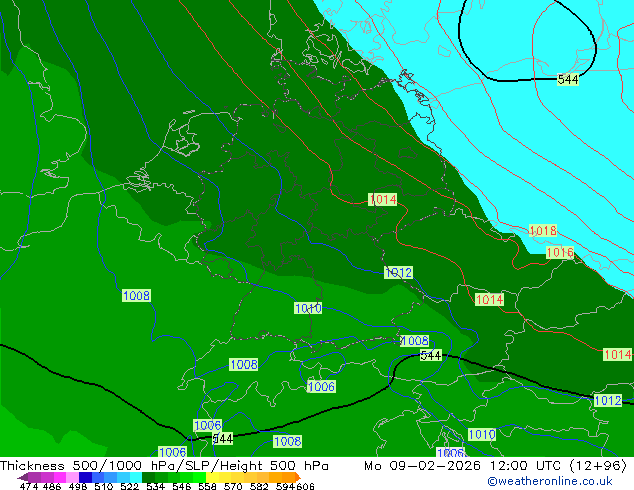Click the legend value 546
This screenshot has height=490, width=634.
click(182, 486)
